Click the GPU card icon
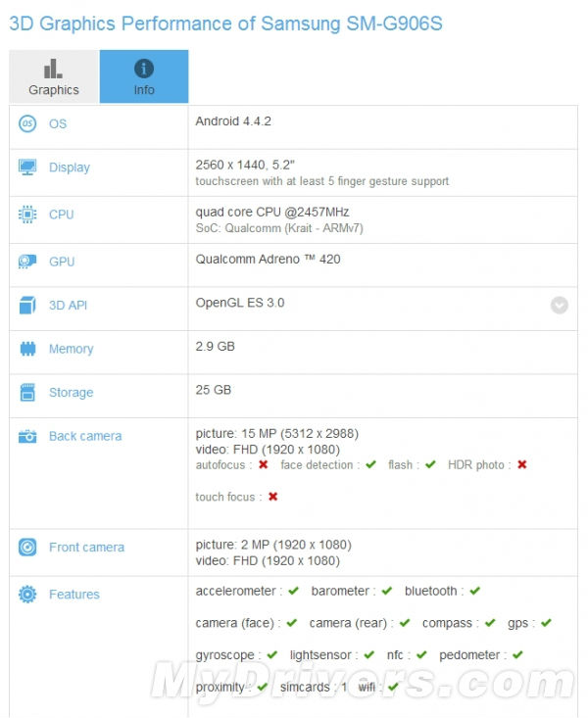 point(27,262)
